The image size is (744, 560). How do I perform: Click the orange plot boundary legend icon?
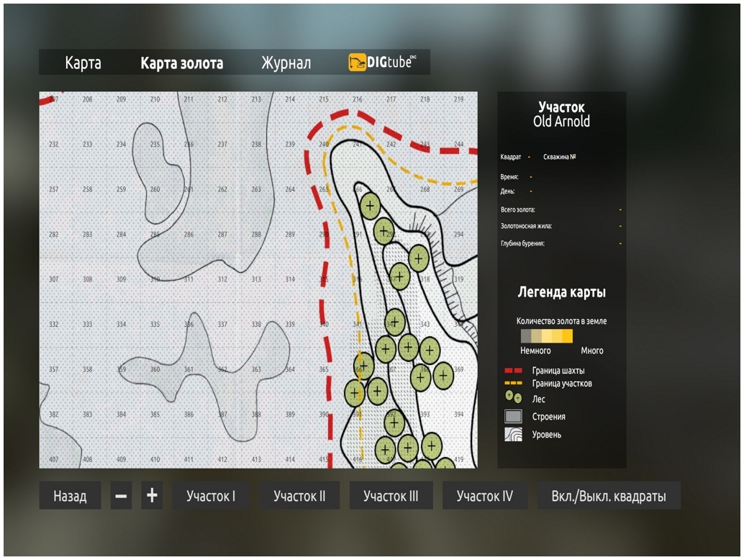(513, 384)
